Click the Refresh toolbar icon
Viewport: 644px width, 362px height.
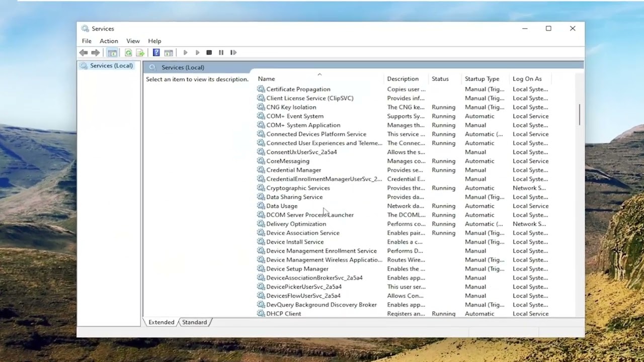[128, 53]
